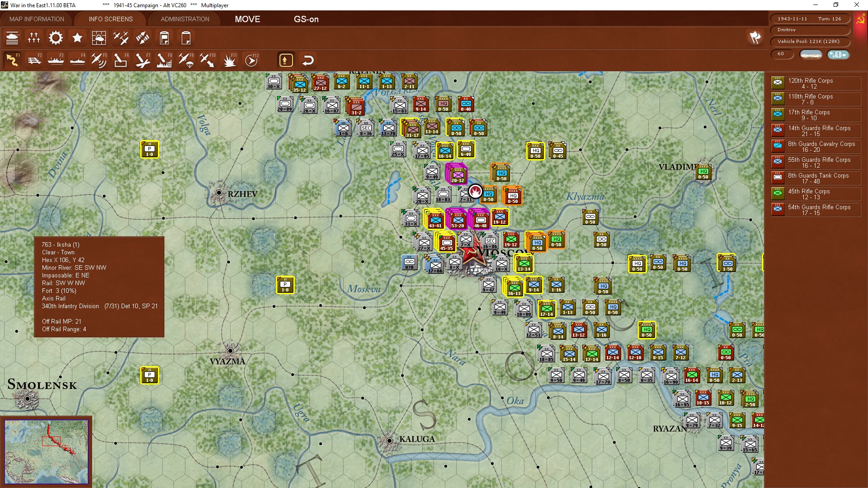Viewport: 868px width, 488px height.
Task: Toggle the star overlay icon
Action: 77,38
